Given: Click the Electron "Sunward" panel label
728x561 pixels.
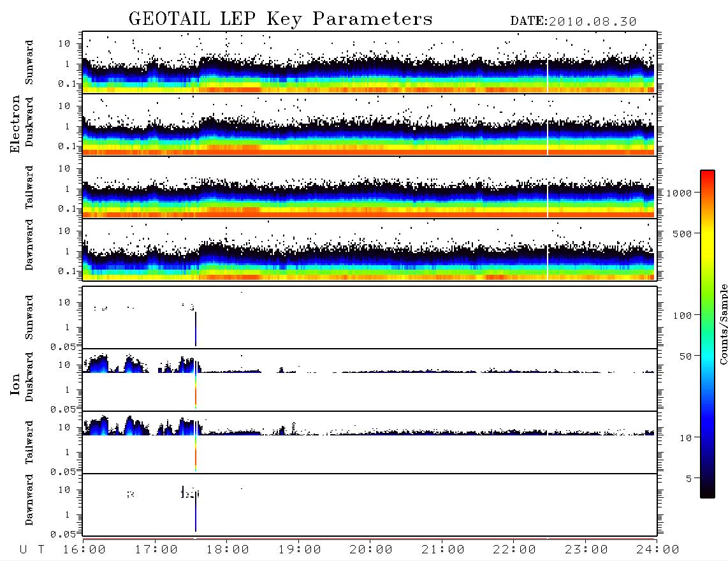Looking at the screenshot, I should (29, 62).
